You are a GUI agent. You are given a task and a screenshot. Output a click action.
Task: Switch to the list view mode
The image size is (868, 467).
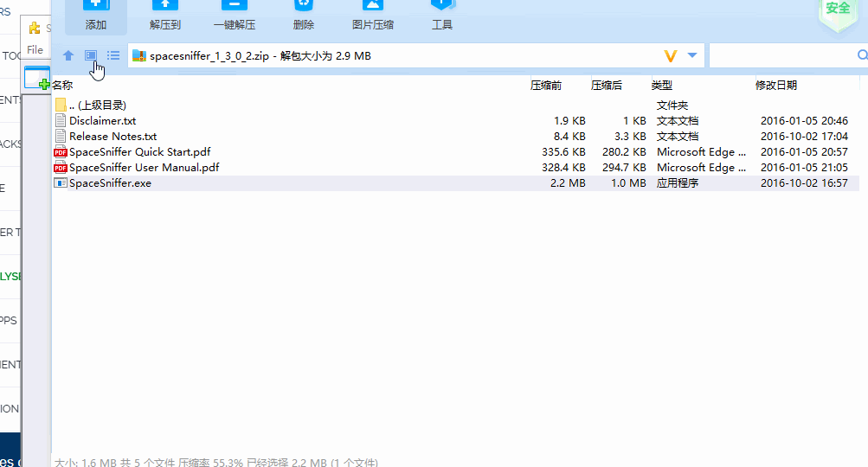113,55
